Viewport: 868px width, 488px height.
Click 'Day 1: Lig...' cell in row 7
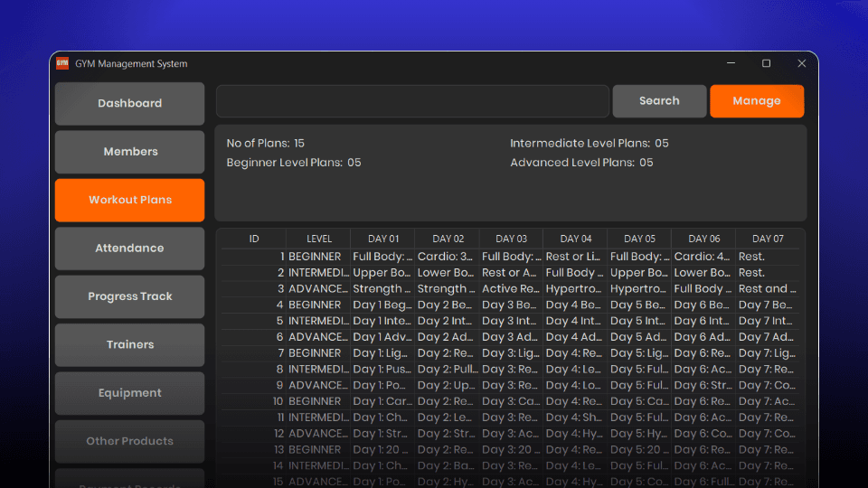382,353
